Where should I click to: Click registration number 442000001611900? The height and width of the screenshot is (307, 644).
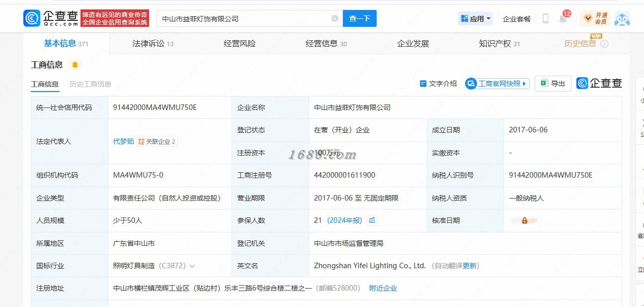click(344, 175)
